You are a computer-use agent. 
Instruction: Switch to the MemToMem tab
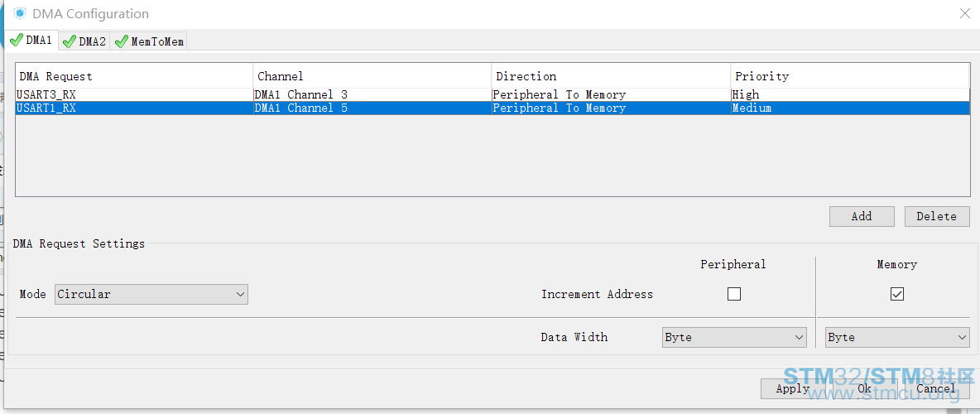tap(149, 41)
